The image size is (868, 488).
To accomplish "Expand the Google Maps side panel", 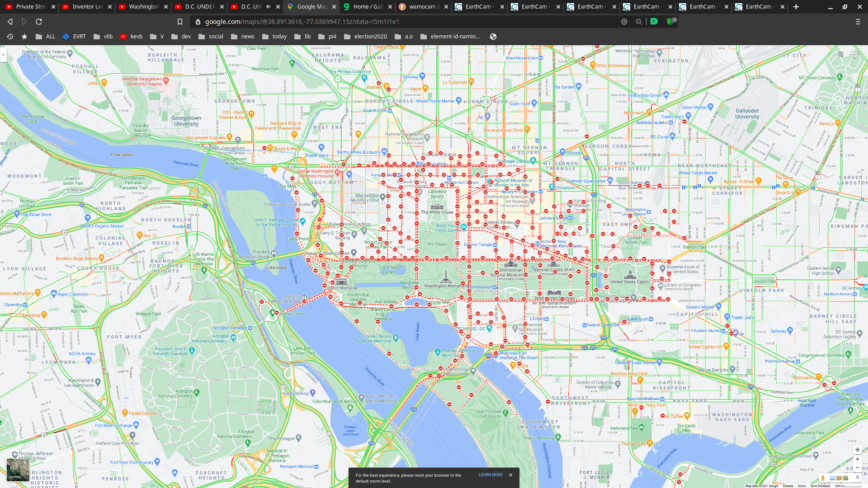I will click(3, 55).
